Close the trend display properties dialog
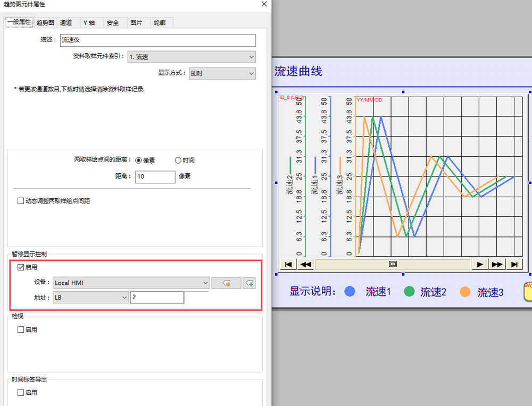The width and height of the screenshot is (532, 406). [x=264, y=4]
